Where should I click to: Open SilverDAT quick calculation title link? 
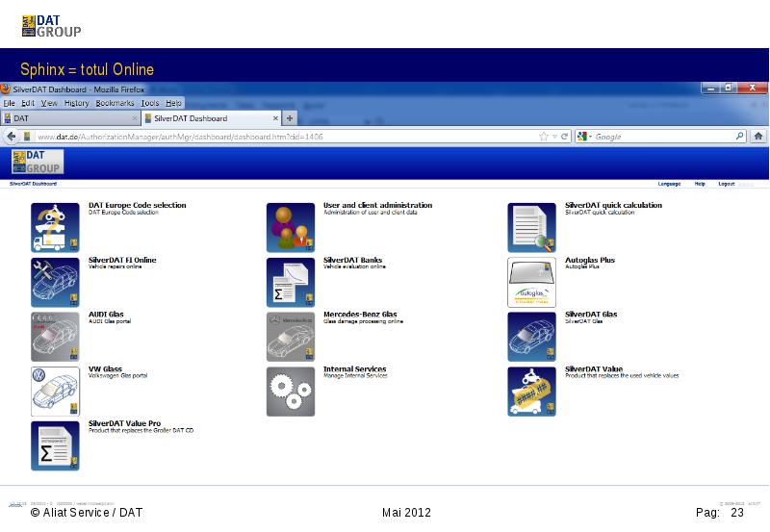point(613,205)
